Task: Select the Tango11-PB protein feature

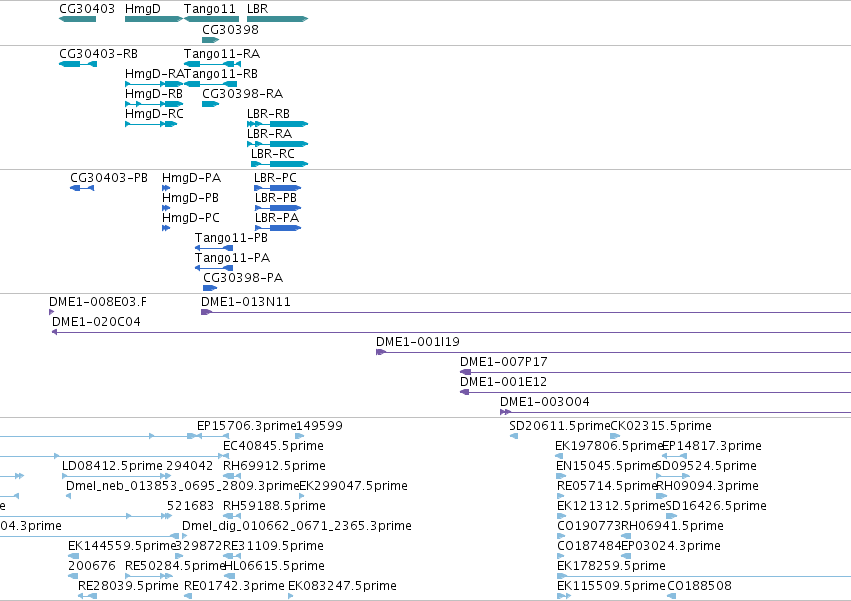Action: point(214,248)
